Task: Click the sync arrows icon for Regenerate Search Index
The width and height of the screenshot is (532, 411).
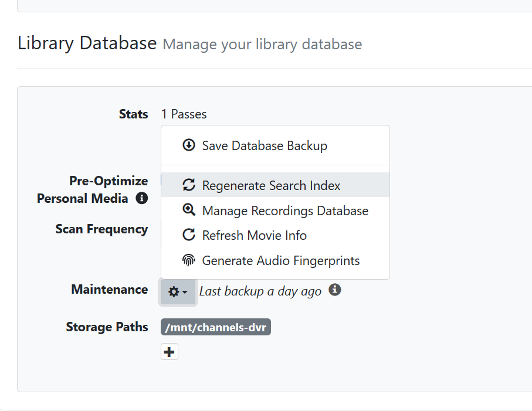Action: [189, 185]
